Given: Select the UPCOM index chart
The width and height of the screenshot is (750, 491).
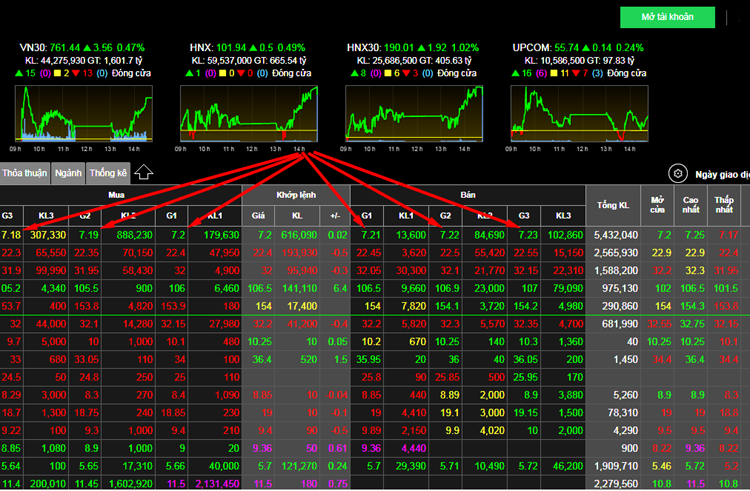Looking at the screenshot, I should coord(579,112).
